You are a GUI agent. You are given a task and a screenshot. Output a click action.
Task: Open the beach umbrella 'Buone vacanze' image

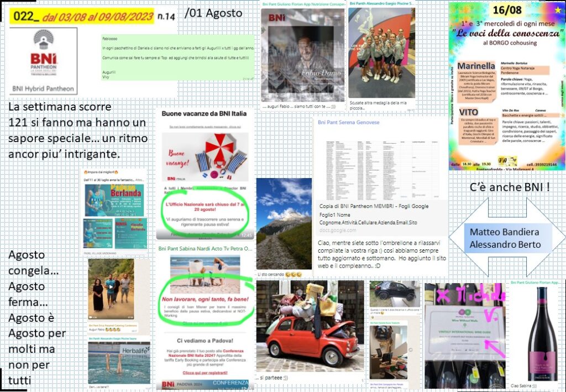[205, 157]
